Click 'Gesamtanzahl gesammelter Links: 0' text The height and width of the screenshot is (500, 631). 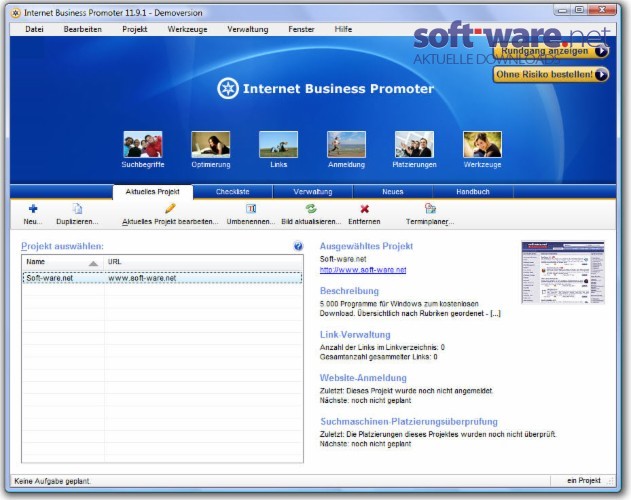(378, 357)
